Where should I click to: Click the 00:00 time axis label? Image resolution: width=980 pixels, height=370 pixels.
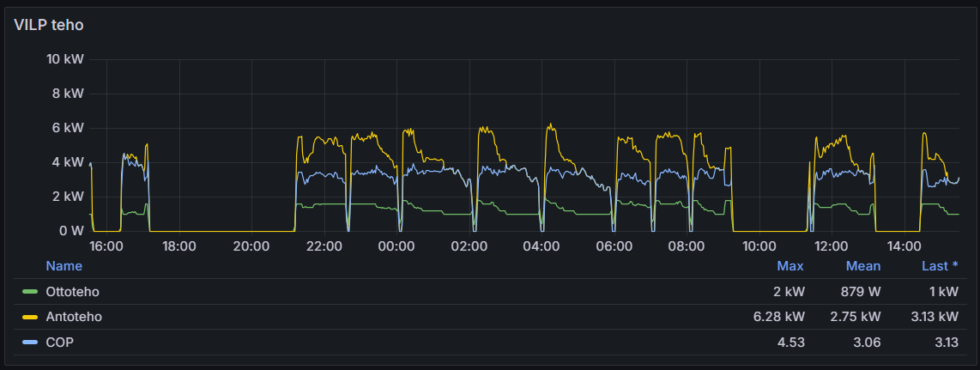coord(396,246)
